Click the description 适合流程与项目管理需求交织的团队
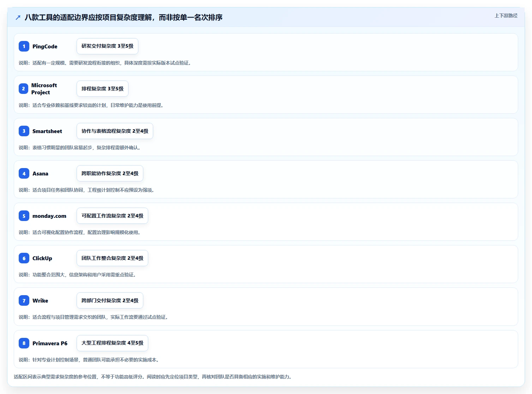 [94, 317]
